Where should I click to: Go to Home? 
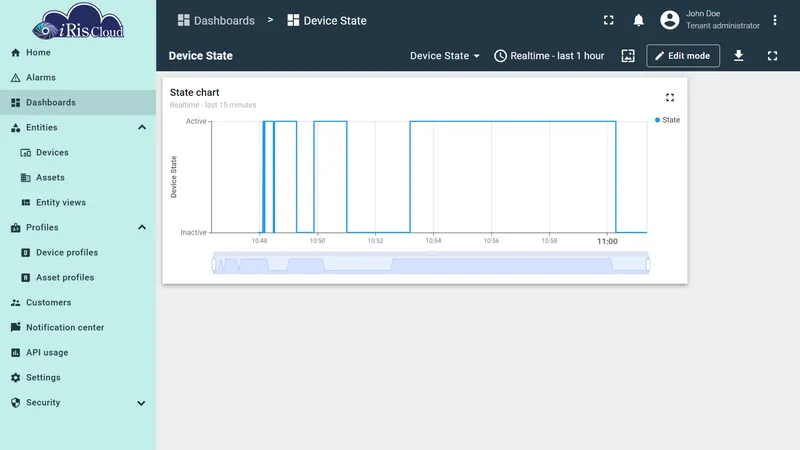78,53
